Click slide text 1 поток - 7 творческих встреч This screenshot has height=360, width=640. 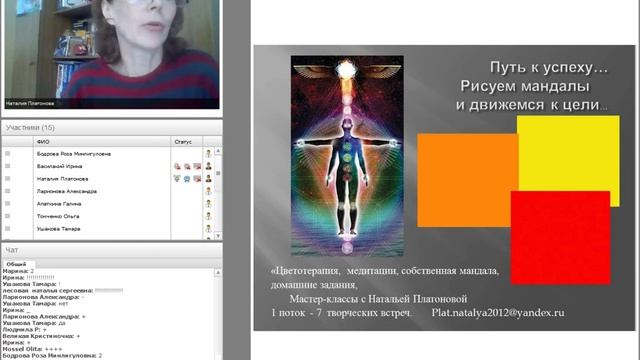click(341, 313)
